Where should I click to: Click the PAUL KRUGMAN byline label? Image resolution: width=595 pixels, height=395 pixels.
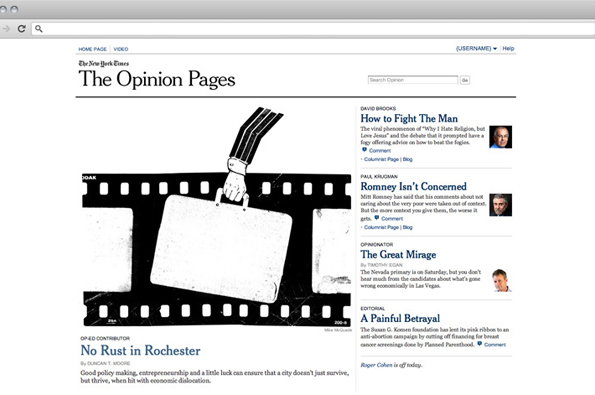click(x=379, y=176)
